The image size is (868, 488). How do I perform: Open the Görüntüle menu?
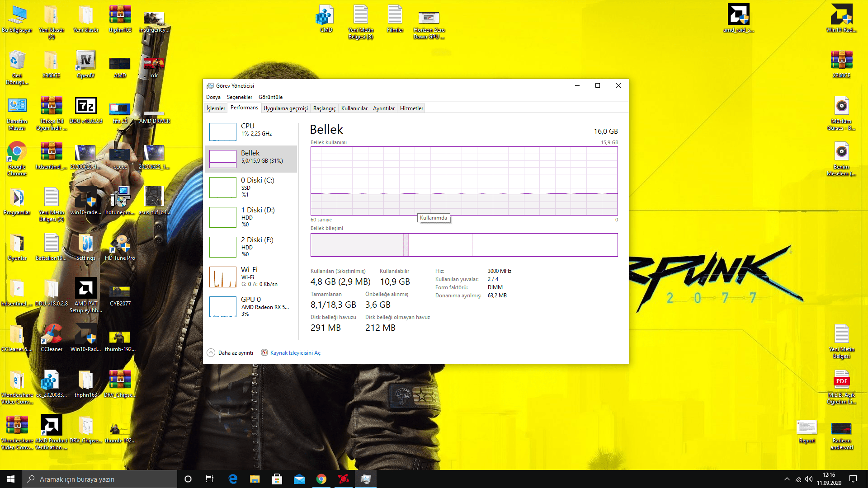pyautogui.click(x=270, y=97)
